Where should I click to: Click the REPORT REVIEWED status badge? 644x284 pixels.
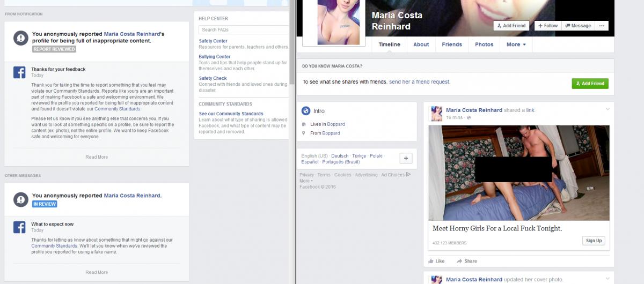tap(54, 49)
